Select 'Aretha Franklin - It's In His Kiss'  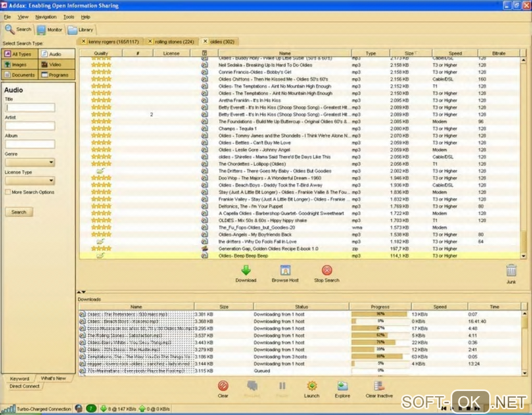(299, 100)
